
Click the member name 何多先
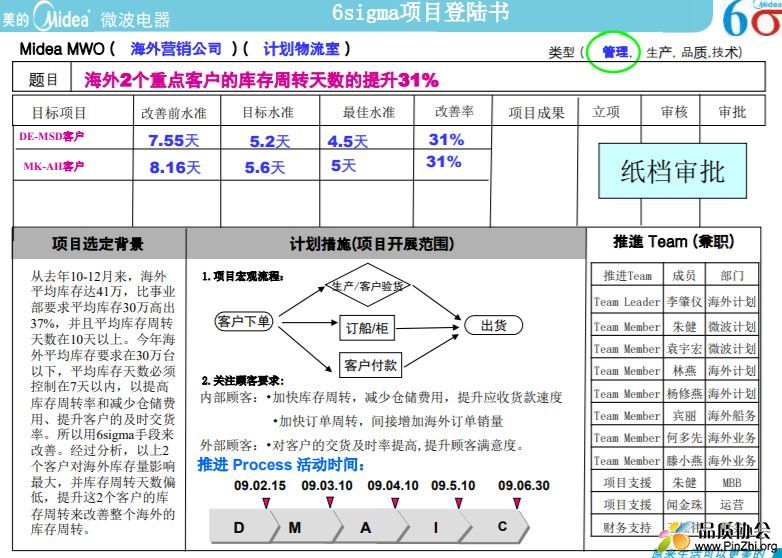coord(684,438)
